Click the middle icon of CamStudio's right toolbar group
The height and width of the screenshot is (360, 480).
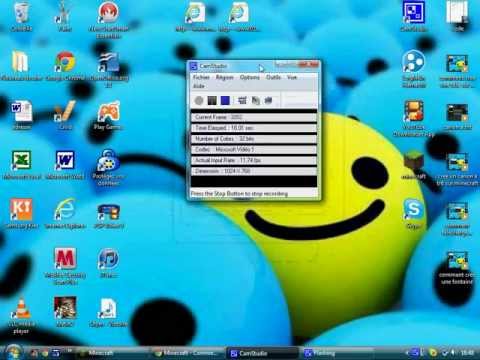256,100
